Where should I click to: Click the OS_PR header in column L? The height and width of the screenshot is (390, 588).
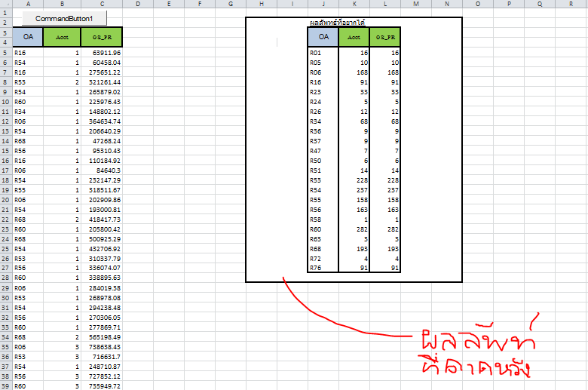tap(384, 36)
